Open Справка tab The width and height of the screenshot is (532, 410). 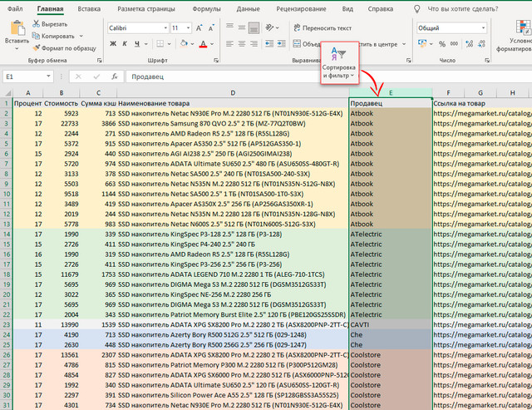pos(381,9)
